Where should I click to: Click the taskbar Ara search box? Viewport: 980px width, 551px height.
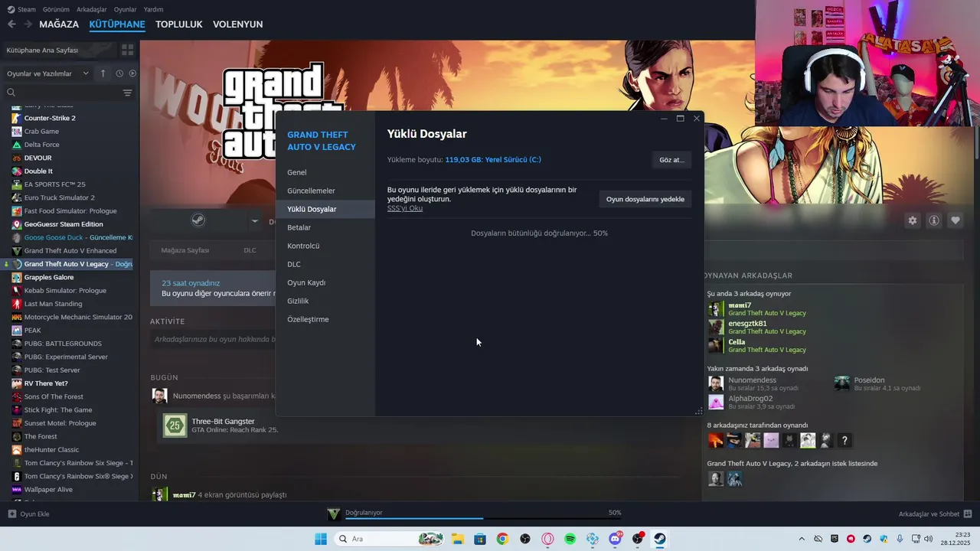pyautogui.click(x=390, y=539)
